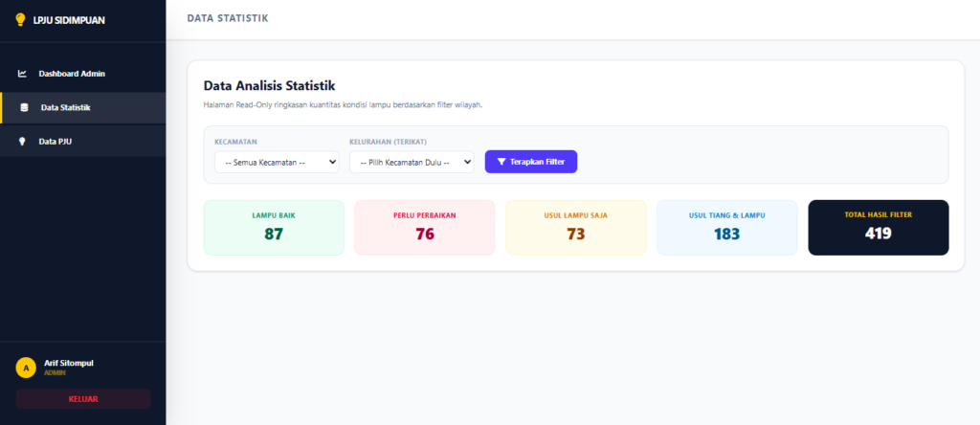Click the yellow avatar circle with letter A
This screenshot has height=425, width=980.
click(x=26, y=368)
